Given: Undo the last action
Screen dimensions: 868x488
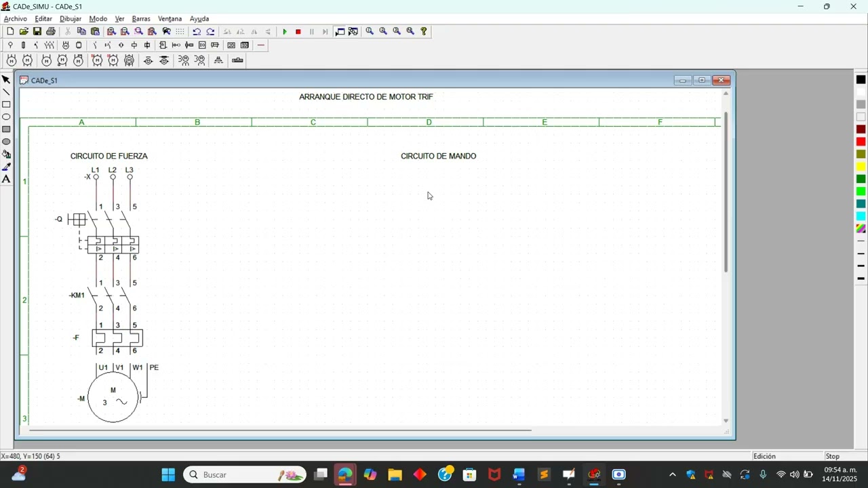Looking at the screenshot, I should click(x=197, y=31).
